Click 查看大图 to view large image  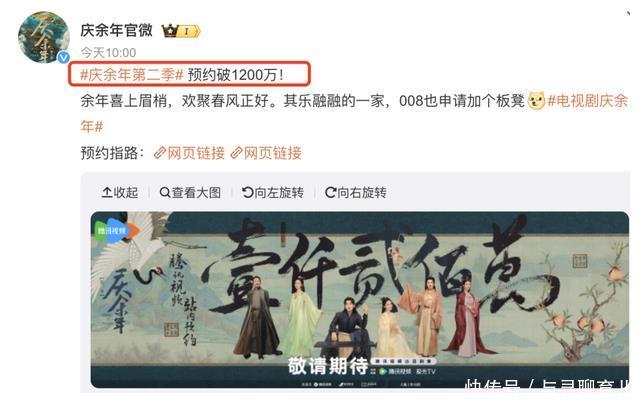coord(190,192)
